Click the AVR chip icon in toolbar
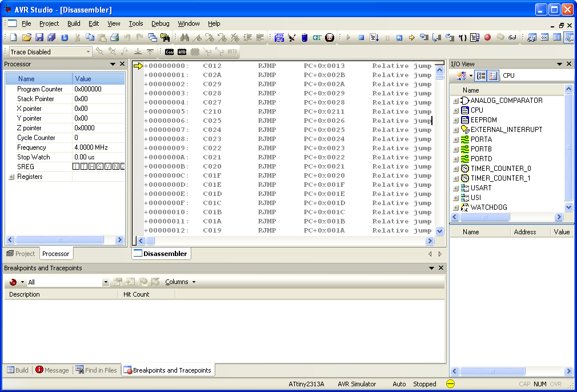577x392 pixels. pos(182,52)
